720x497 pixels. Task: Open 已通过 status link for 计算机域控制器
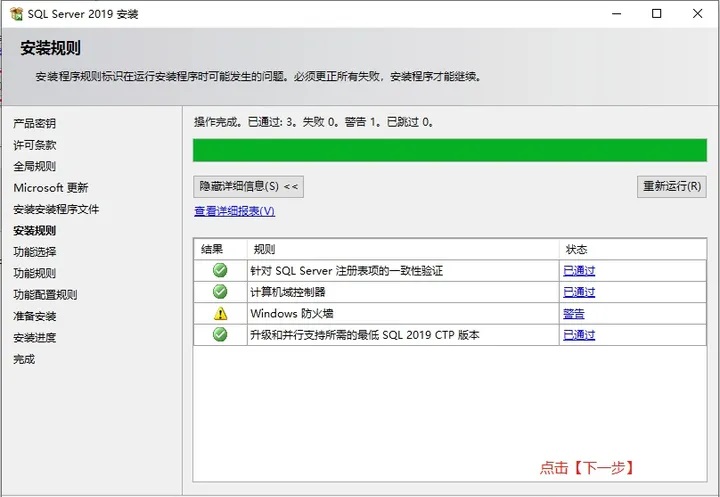point(579,292)
